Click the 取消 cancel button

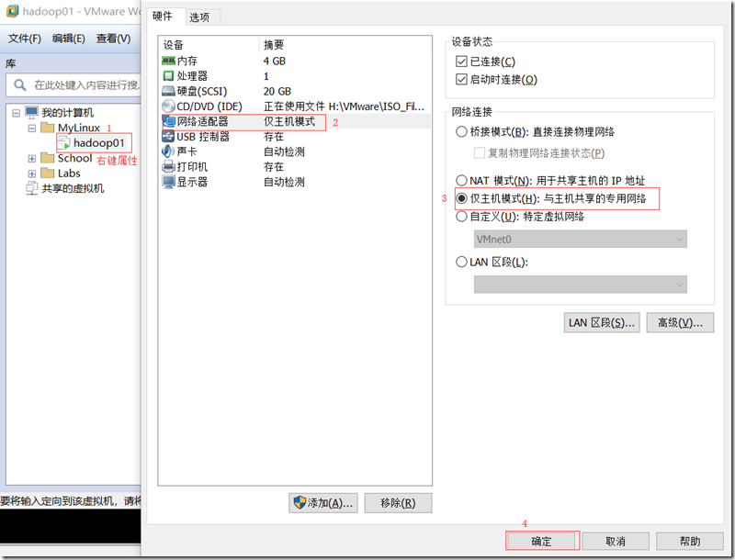[616, 542]
